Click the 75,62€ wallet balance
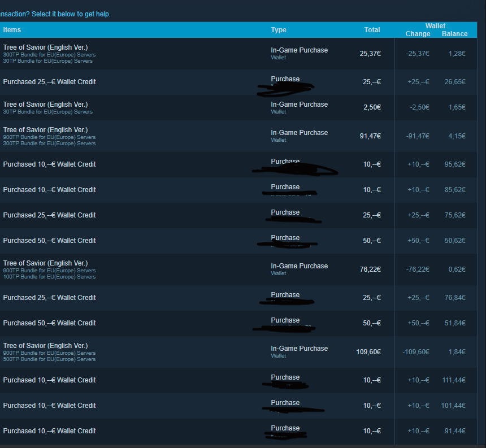This screenshot has height=448, width=486. click(455, 215)
